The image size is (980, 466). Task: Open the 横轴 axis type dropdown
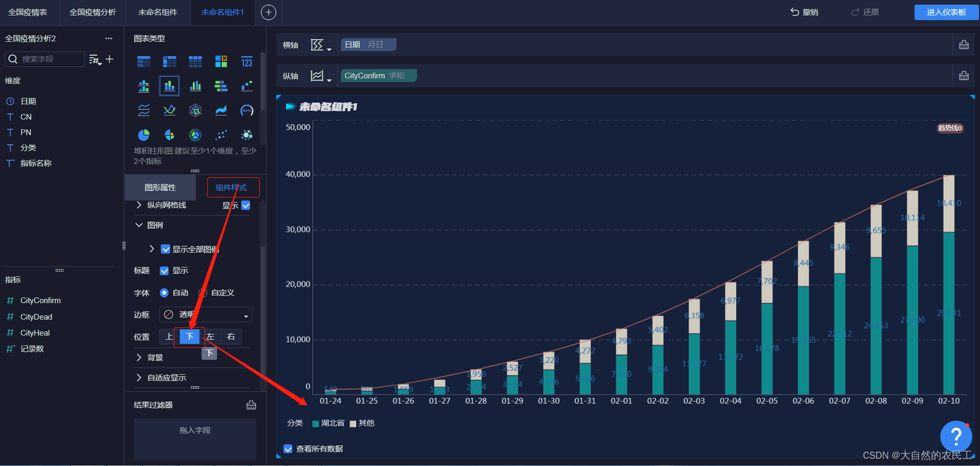(321, 45)
